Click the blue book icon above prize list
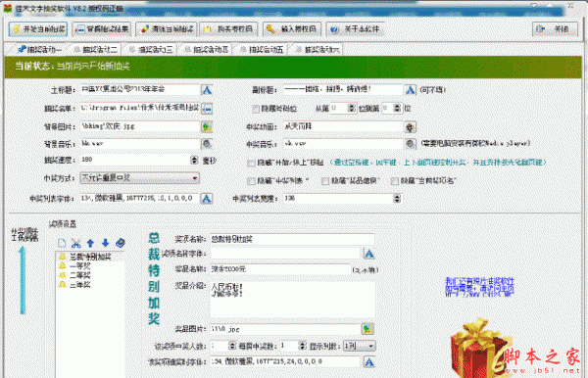The height and width of the screenshot is (378, 588). (120, 243)
